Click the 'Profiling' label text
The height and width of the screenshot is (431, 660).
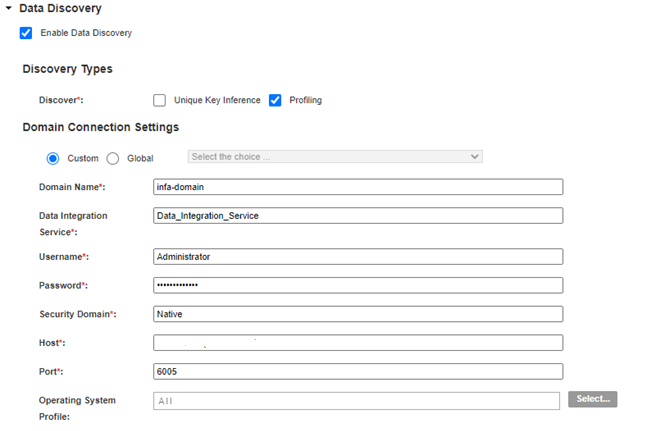pyautogui.click(x=306, y=100)
